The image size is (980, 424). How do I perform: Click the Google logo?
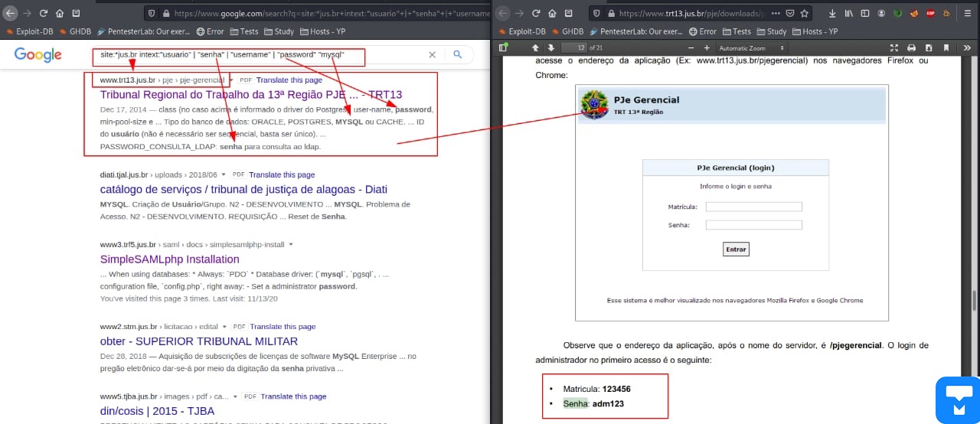pyautogui.click(x=38, y=54)
